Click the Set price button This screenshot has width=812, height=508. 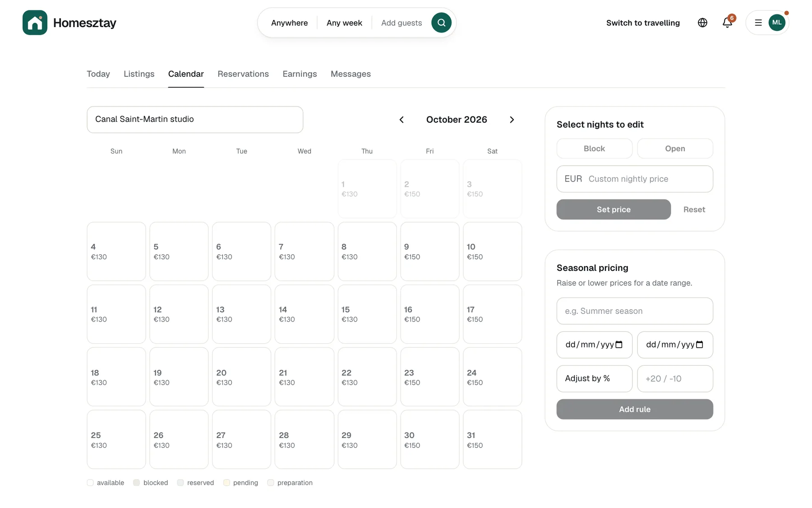[614, 210]
